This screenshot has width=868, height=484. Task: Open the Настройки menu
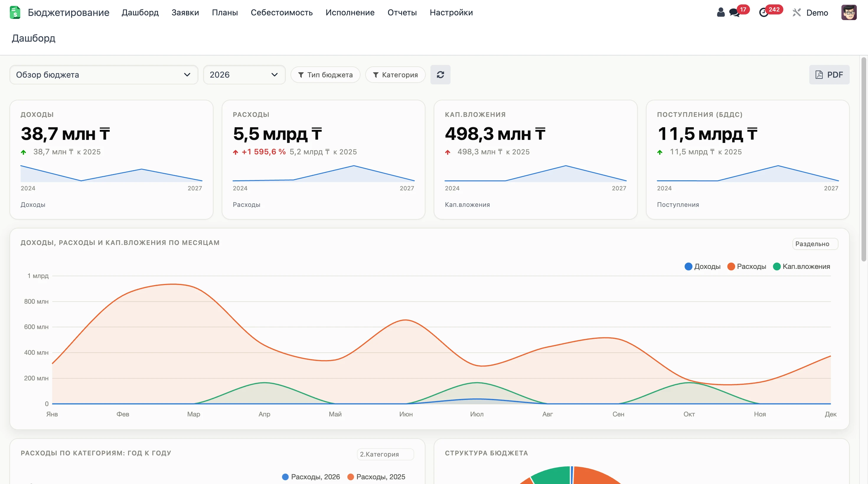click(x=451, y=12)
